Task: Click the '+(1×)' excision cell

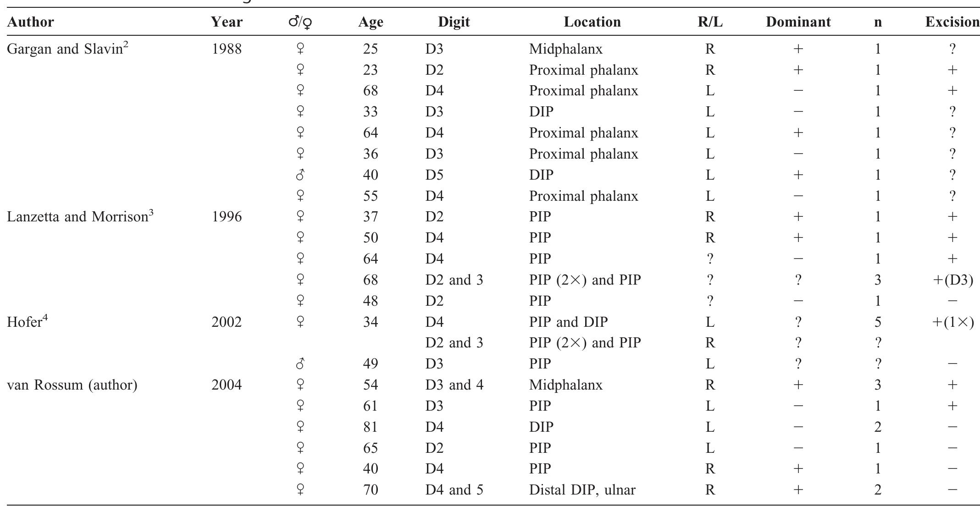Action: [x=952, y=322]
